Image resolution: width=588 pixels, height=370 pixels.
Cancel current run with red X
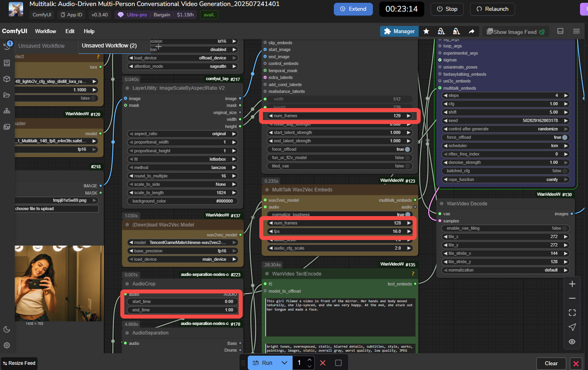click(323, 363)
